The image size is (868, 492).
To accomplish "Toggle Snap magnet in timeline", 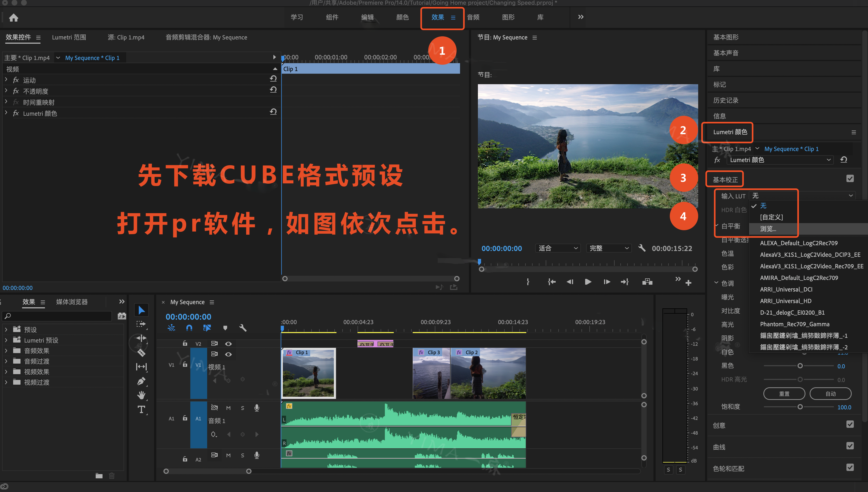I will (x=189, y=328).
